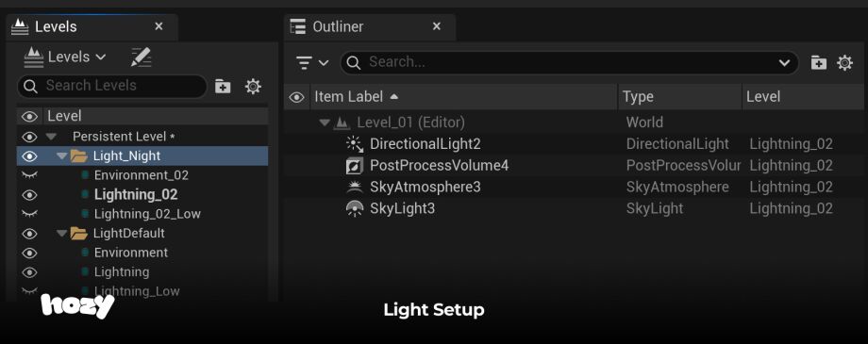Sort Outliner by Item Label
Screen dimensions: 868x344
tap(464, 97)
